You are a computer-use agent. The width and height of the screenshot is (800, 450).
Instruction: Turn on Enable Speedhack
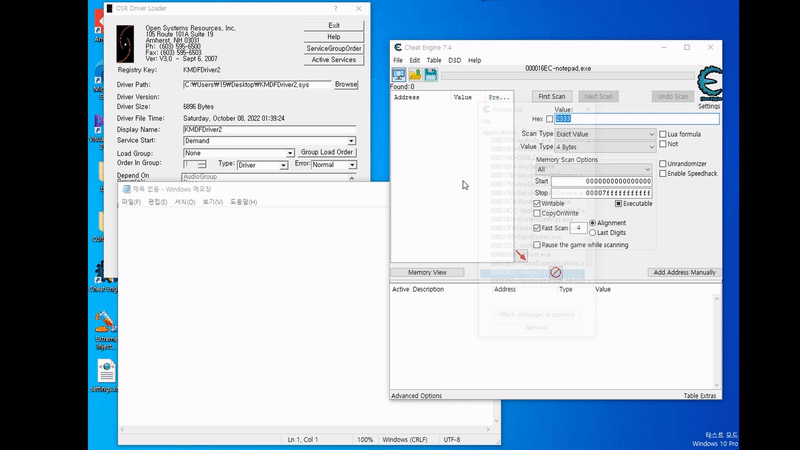pos(662,173)
